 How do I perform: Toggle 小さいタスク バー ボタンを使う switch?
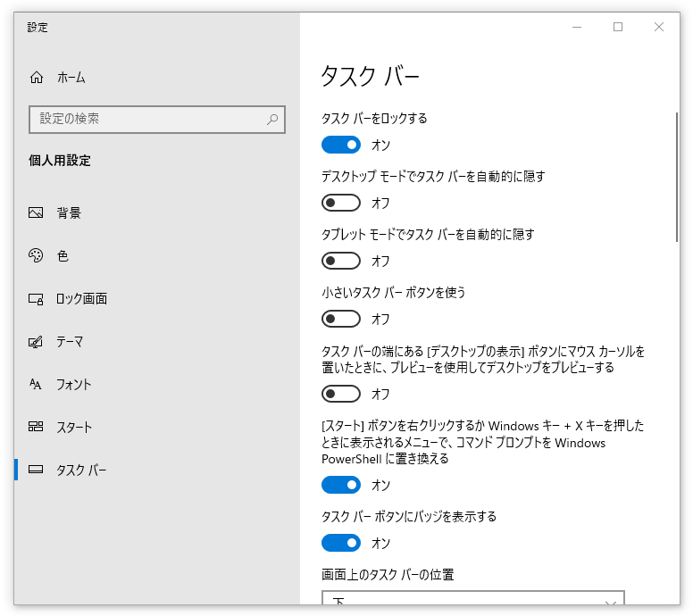click(x=341, y=319)
